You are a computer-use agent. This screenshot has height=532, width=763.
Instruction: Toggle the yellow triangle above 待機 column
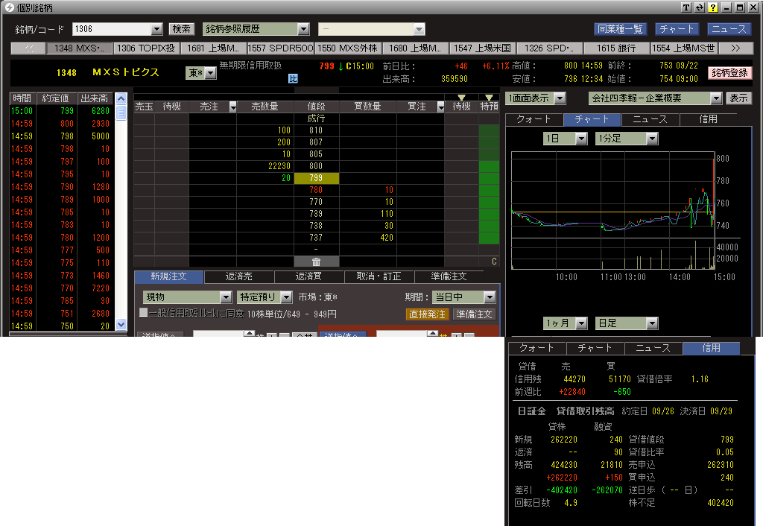pyautogui.click(x=462, y=98)
